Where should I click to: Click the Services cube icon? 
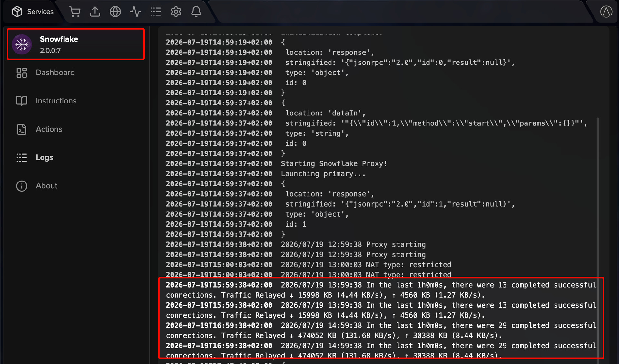[x=17, y=12]
